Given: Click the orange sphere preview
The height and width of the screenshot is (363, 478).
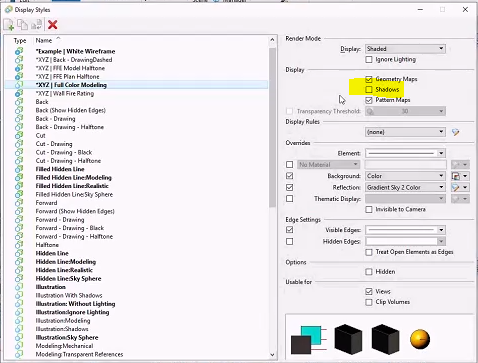Looking at the screenshot, I should click(x=420, y=339).
